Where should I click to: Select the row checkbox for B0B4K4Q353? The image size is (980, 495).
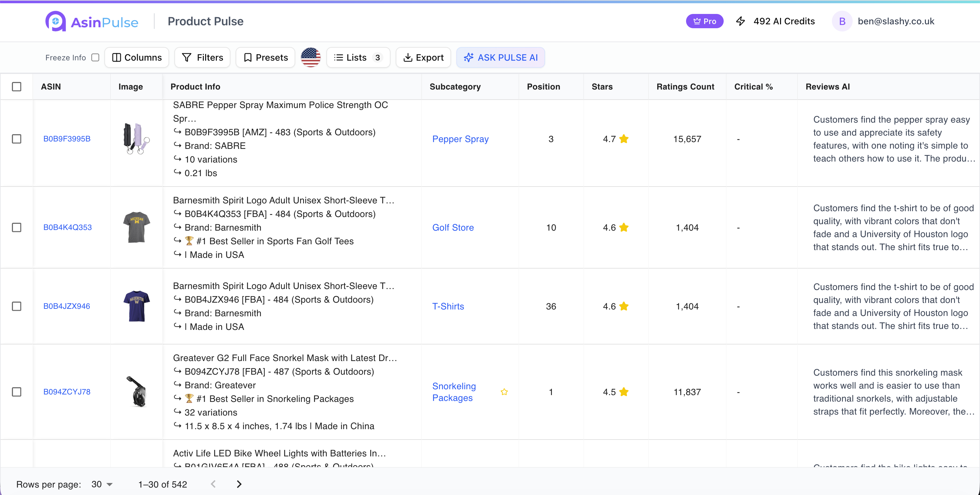[17, 227]
